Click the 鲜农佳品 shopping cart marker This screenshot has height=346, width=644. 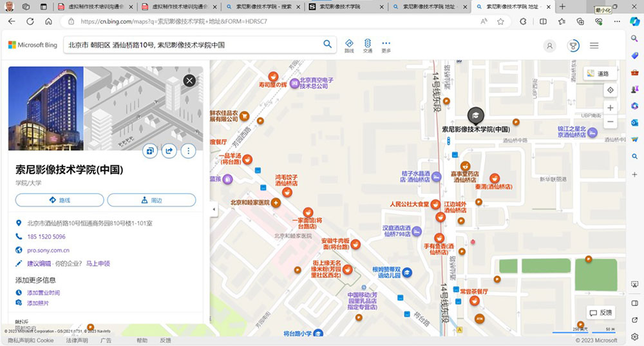244,116
